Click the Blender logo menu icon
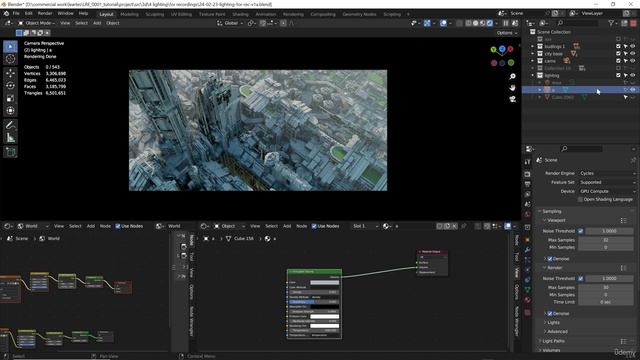 6,13
